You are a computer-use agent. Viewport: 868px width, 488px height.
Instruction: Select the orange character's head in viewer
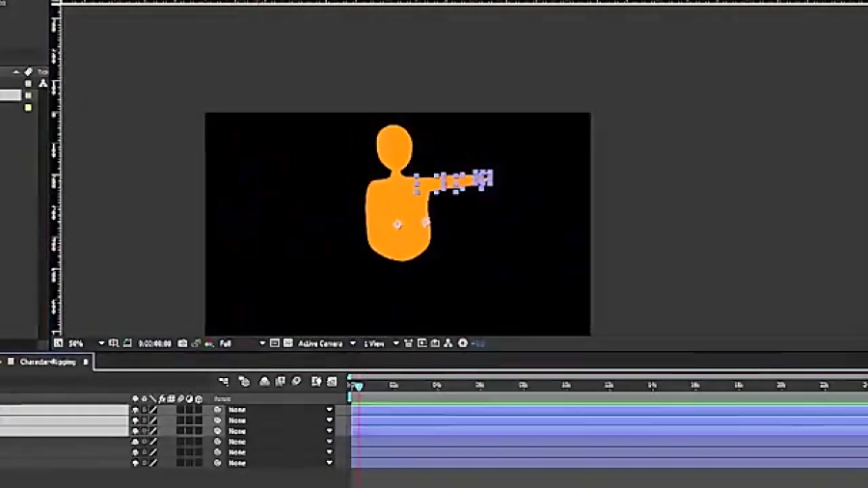(x=394, y=148)
